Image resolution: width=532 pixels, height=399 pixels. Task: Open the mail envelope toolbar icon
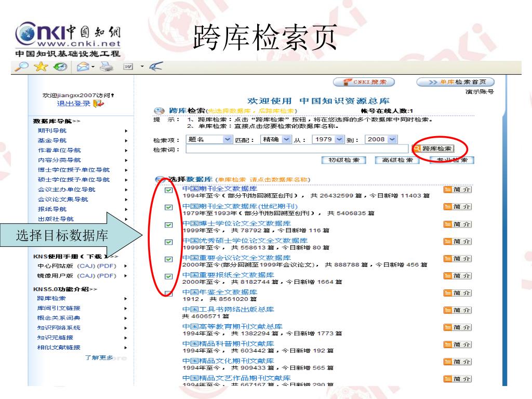pyautogui.click(x=83, y=67)
